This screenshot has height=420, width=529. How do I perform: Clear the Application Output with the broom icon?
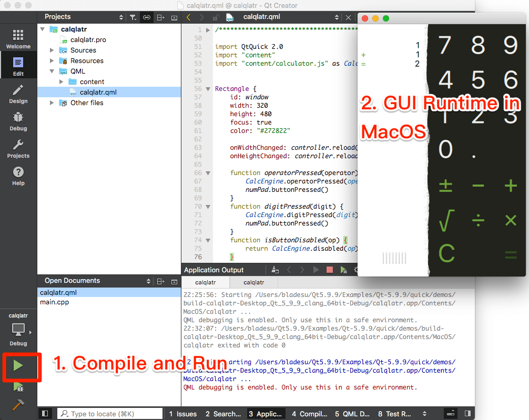(x=274, y=270)
